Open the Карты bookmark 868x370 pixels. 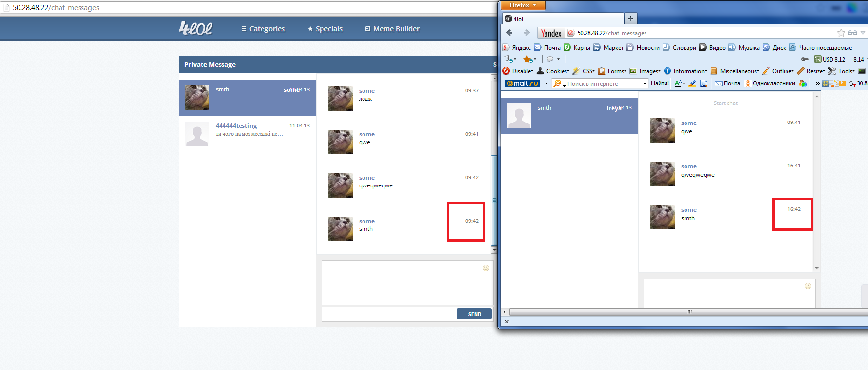[577, 47]
